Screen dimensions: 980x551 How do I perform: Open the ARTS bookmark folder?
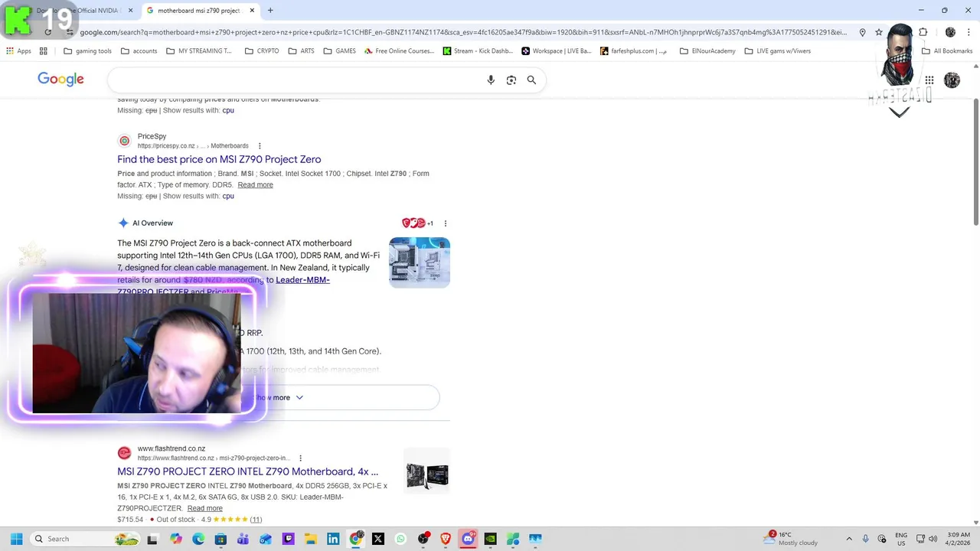coord(301,51)
